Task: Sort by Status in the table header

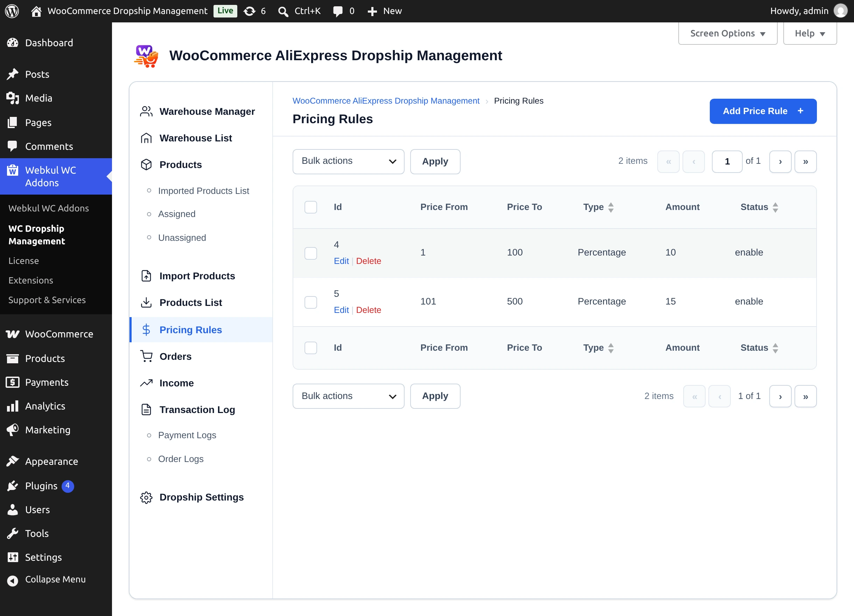Action: pos(759,207)
